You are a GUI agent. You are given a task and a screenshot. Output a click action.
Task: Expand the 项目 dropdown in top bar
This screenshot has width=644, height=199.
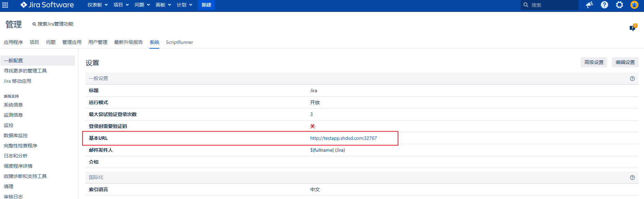121,5
